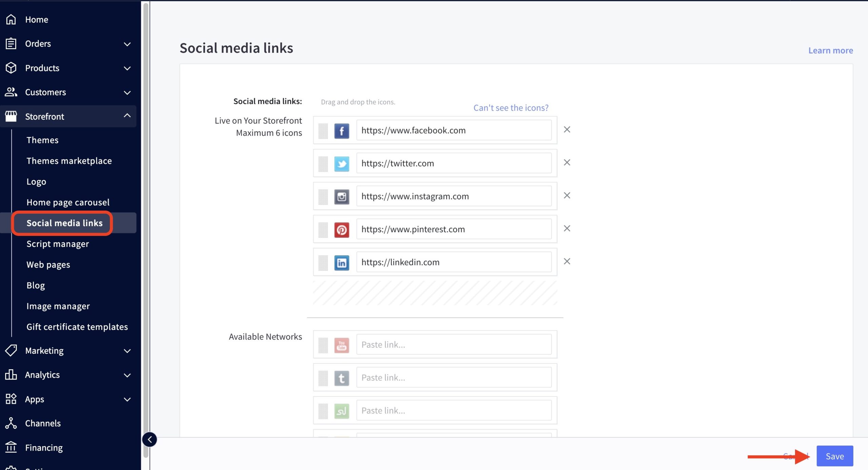Click the LinkedIn icon
Screen dimensions: 868x470
click(x=341, y=262)
